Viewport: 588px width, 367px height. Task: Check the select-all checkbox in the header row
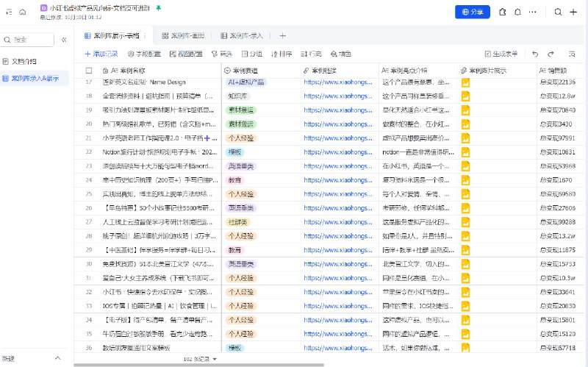[89, 70]
